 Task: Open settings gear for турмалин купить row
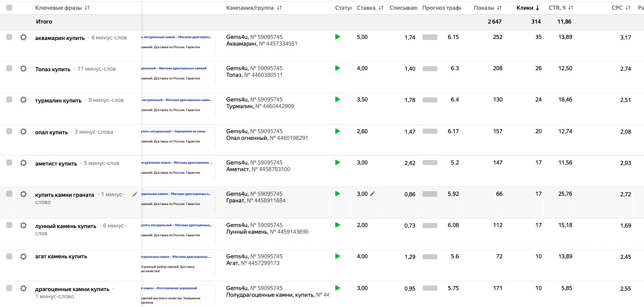23,100
